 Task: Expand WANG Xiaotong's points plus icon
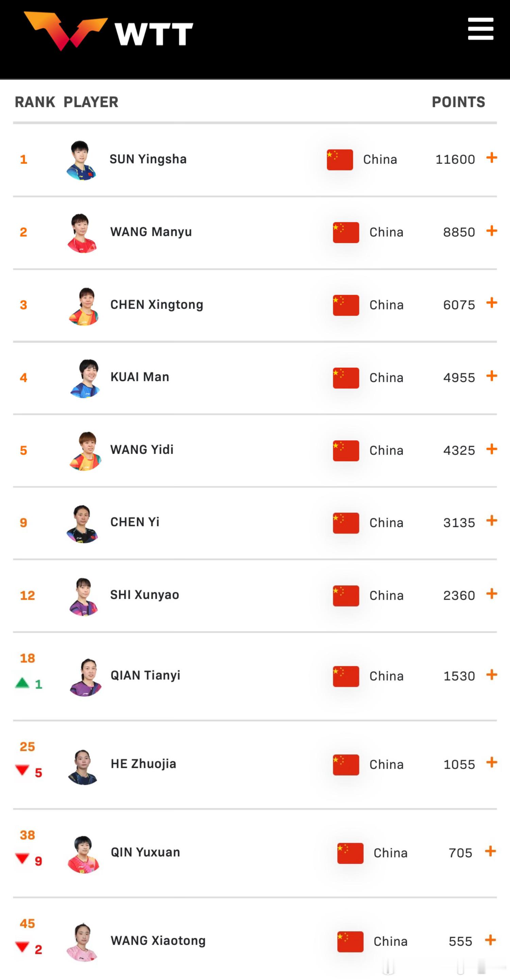pos(490,940)
